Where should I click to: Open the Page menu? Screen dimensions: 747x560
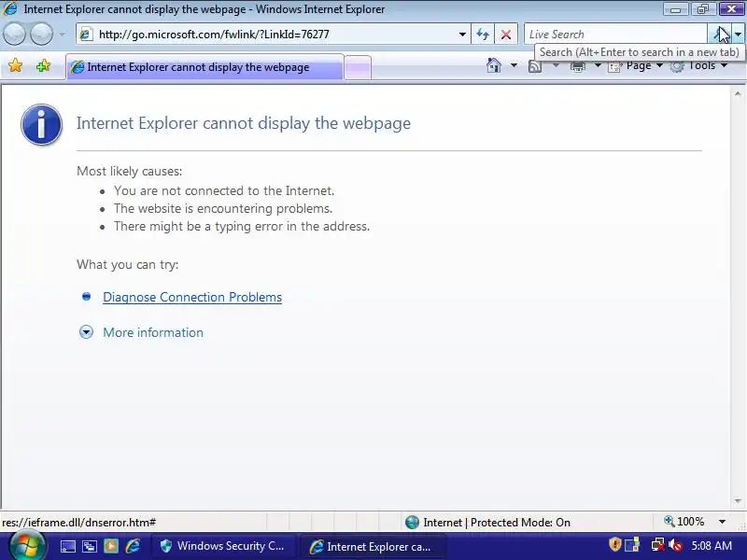click(x=635, y=65)
